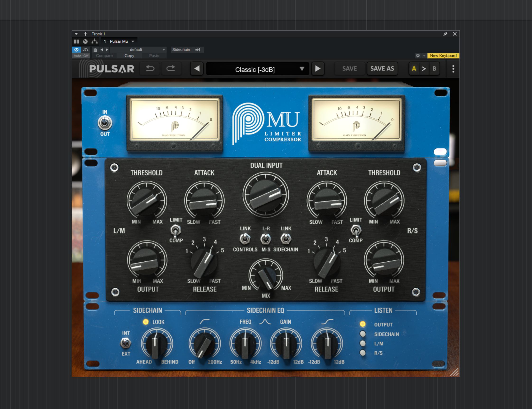Toggle the plugin power bypass icon
The width and height of the screenshot is (532, 409).
(x=76, y=50)
